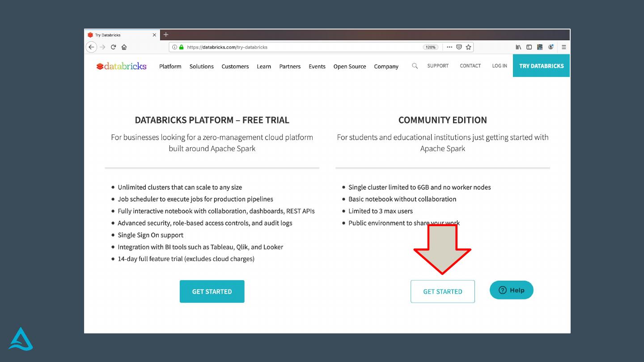Click the browser forward arrow button
The image size is (644, 362).
(102, 47)
